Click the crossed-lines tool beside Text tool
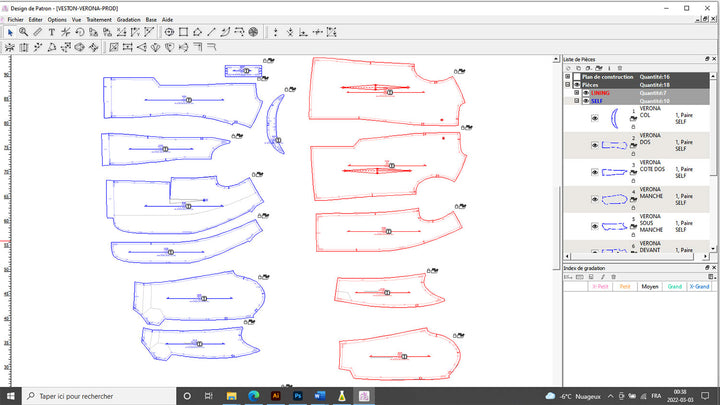The width and height of the screenshot is (720, 405). pos(66,32)
